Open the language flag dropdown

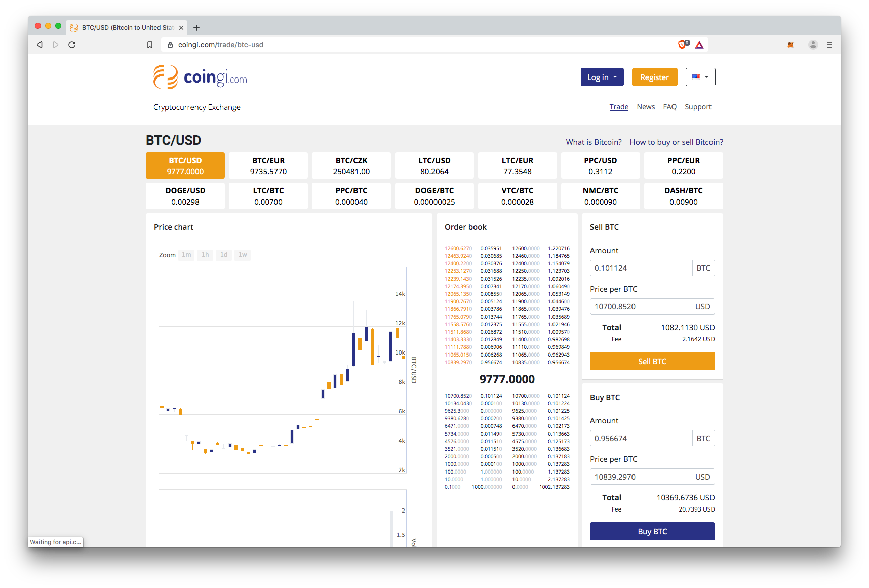tap(700, 77)
